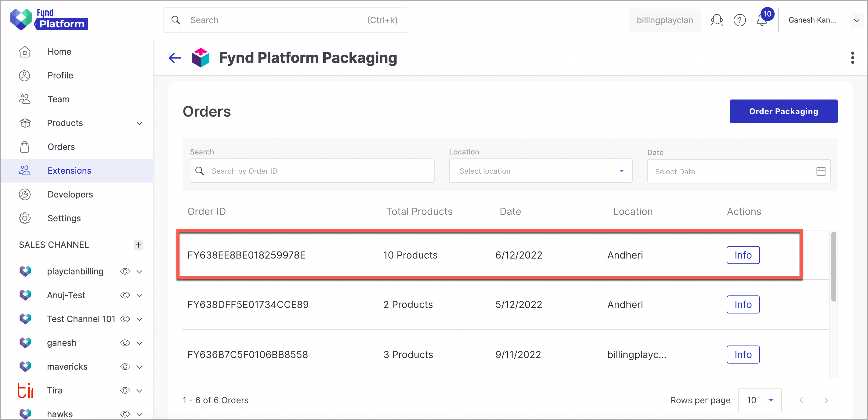
Task: Click the search magnifier icon in top bar
Action: pos(175,20)
